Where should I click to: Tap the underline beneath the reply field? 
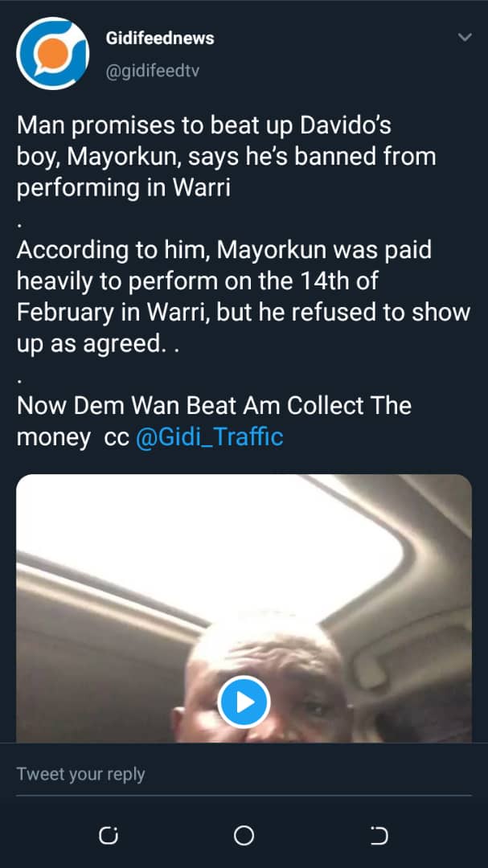[244, 795]
